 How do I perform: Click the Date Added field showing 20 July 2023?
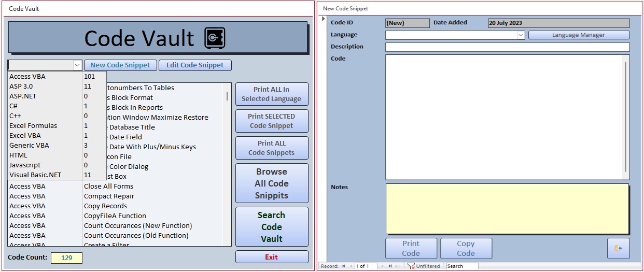[x=558, y=23]
